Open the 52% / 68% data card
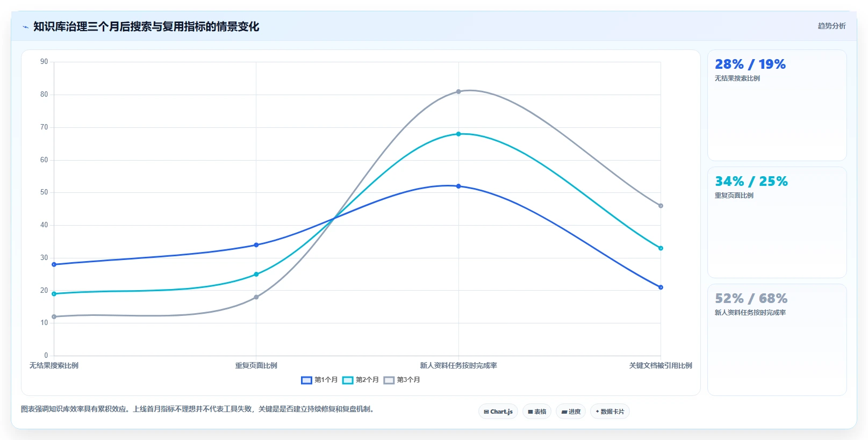This screenshot has height=440, width=868. point(777,340)
